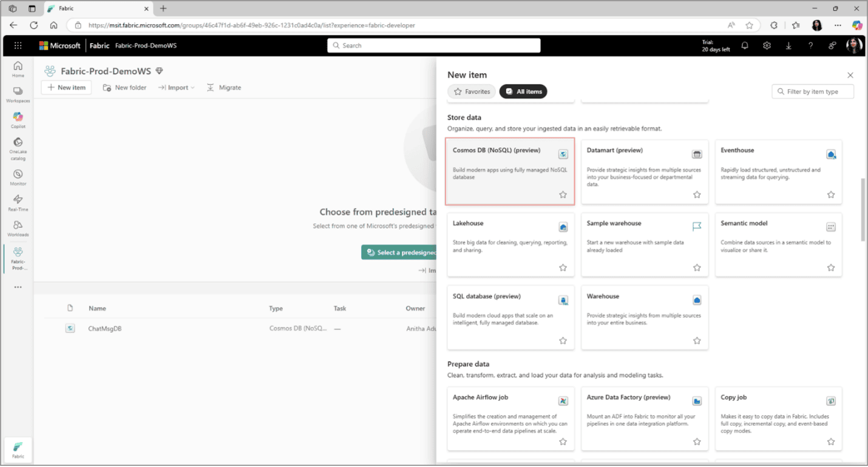
Task: Open Help question mark icon
Action: click(x=810, y=45)
